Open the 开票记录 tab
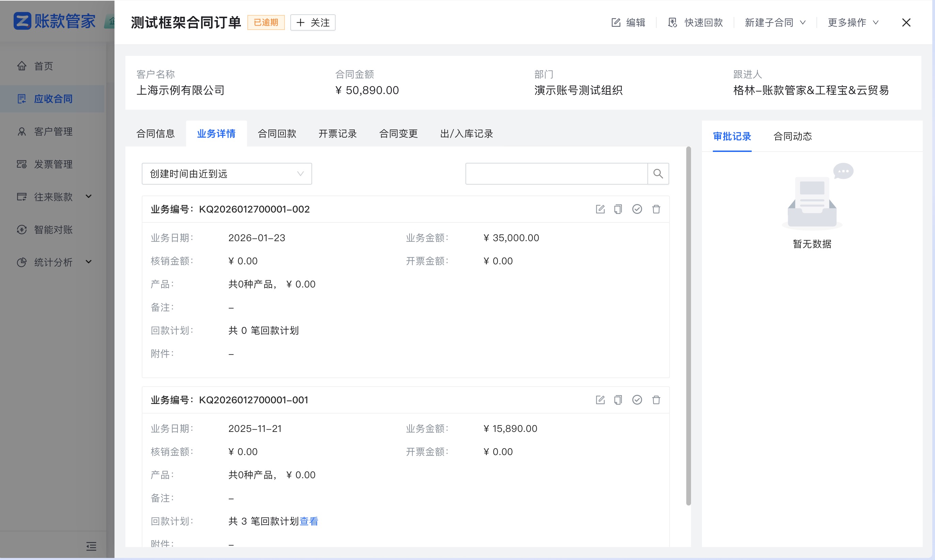 (x=337, y=134)
